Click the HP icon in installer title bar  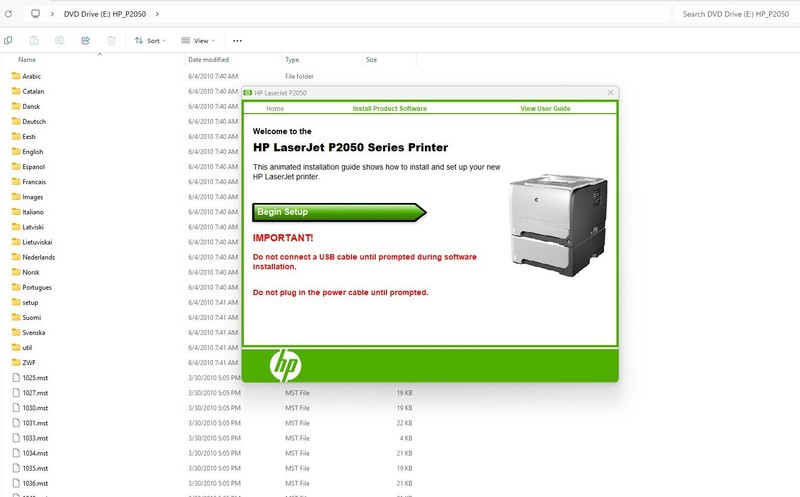pyautogui.click(x=248, y=92)
